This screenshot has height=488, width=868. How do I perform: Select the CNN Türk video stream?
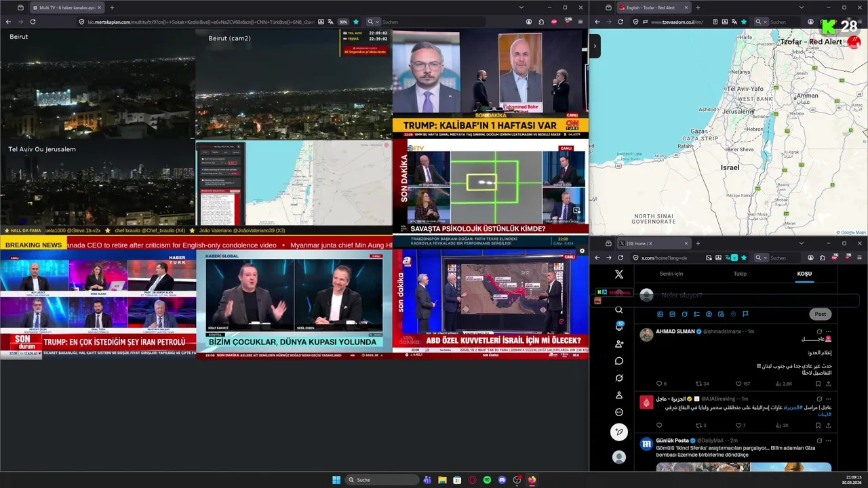coord(490,84)
